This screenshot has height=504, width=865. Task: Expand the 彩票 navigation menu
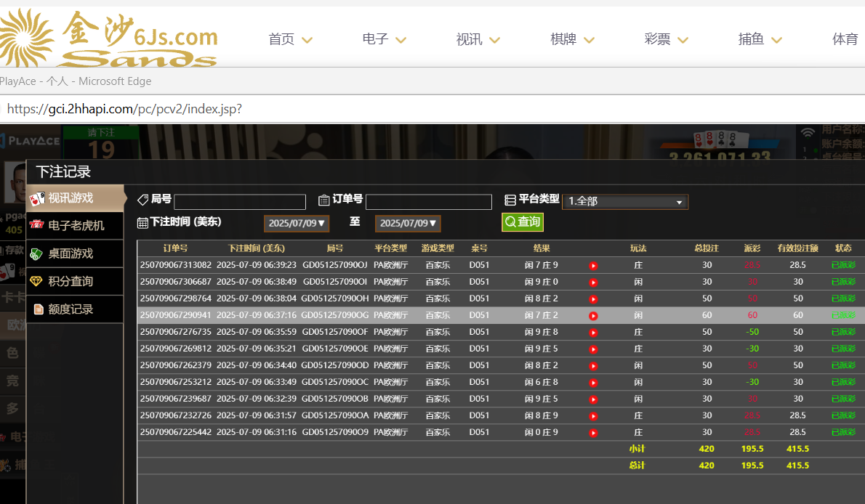click(x=666, y=39)
